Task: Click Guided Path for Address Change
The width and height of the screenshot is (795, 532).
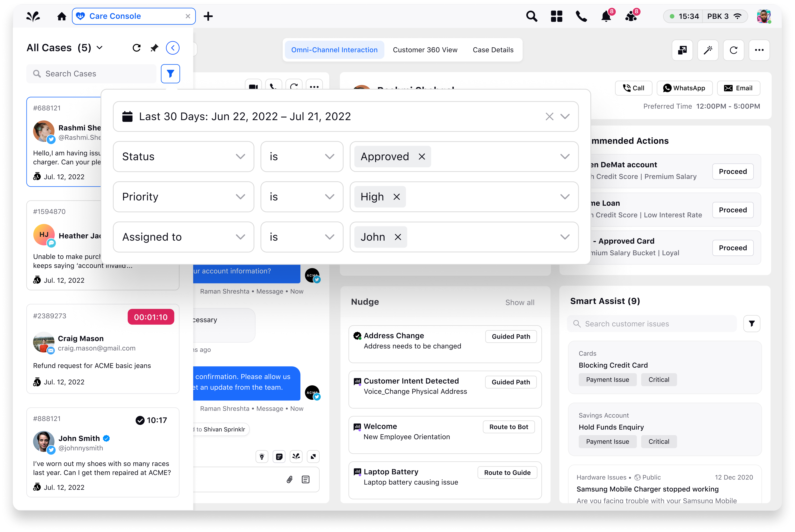Action: [x=511, y=336]
